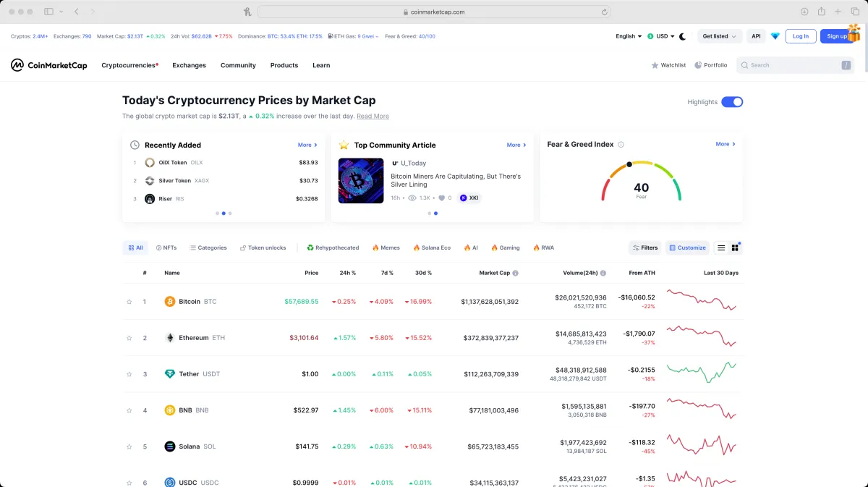
Task: Open Community menu
Action: click(238, 65)
